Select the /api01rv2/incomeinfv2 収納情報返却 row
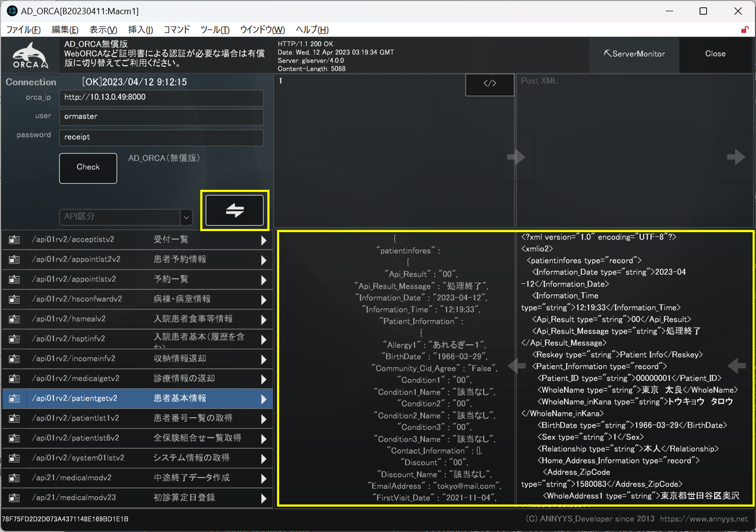The width and height of the screenshot is (756, 532). click(138, 359)
